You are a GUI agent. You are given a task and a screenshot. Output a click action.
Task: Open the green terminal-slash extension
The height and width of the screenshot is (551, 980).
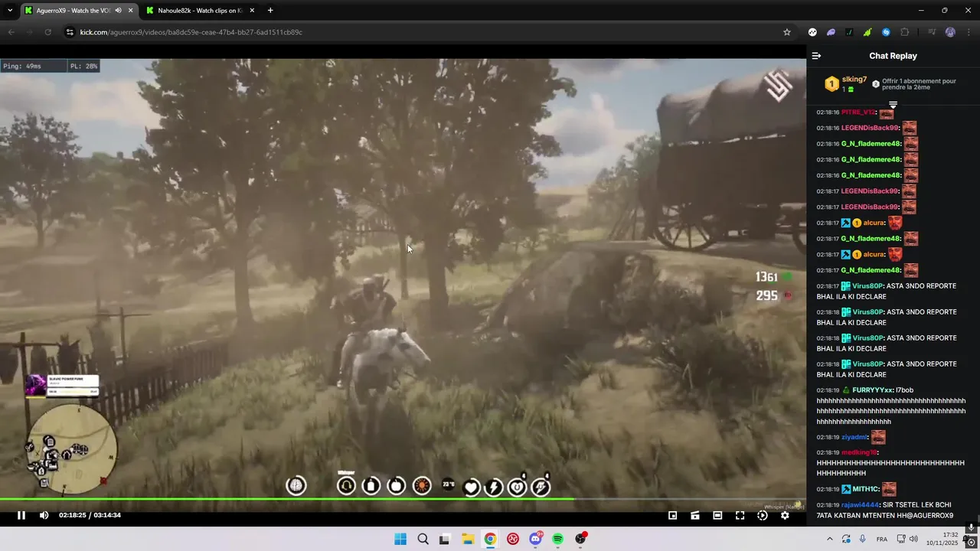[x=849, y=32]
